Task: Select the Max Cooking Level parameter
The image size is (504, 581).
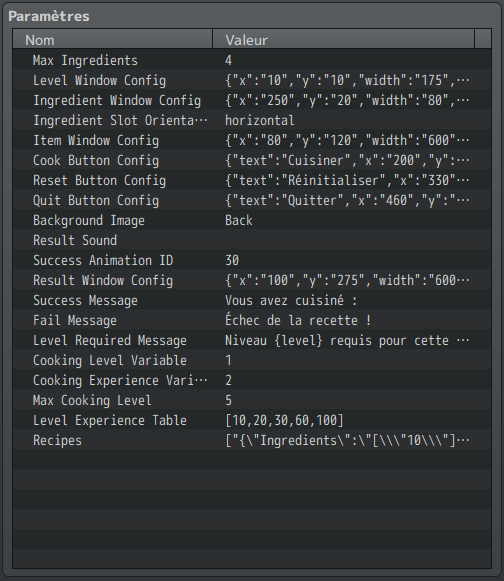Action: [252, 400]
